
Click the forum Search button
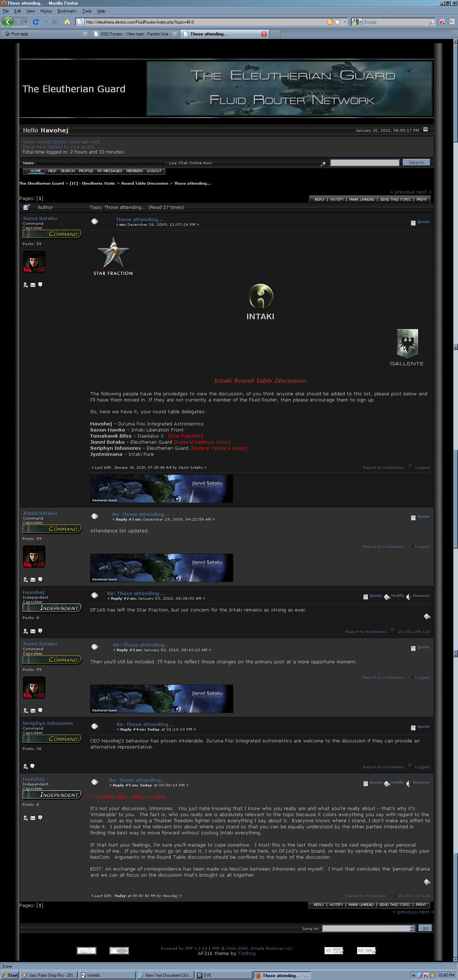[416, 162]
